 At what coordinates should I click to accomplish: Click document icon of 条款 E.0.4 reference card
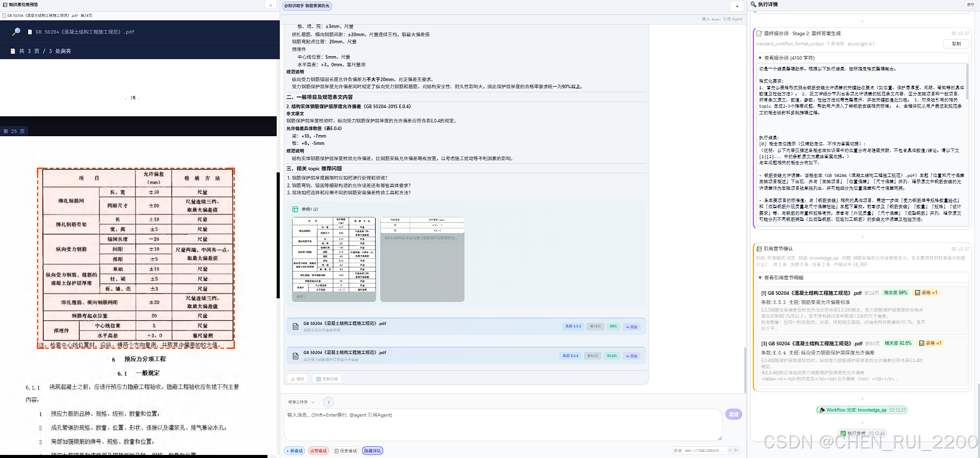(x=296, y=356)
